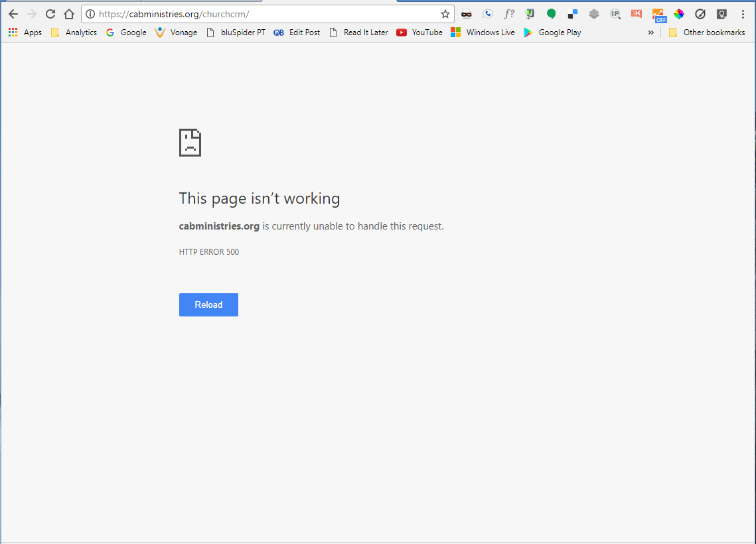Open the Read It Later bookmark

pyautogui.click(x=358, y=33)
